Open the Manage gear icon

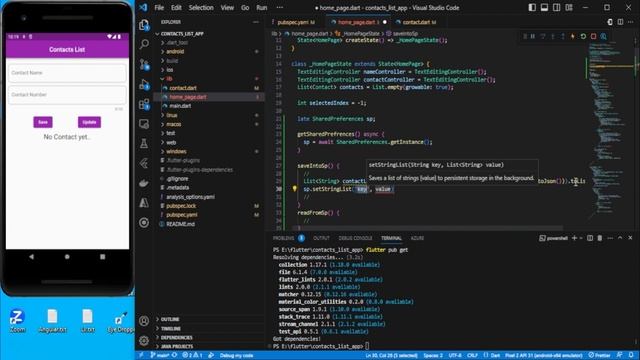click(144, 340)
